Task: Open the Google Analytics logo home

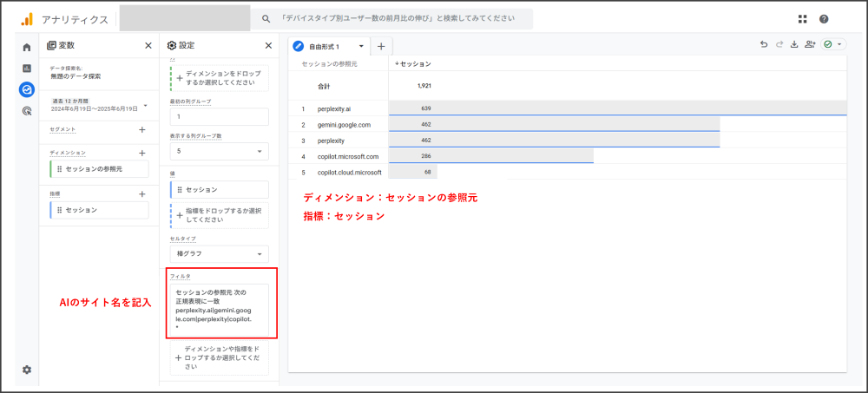Action: pos(27,19)
